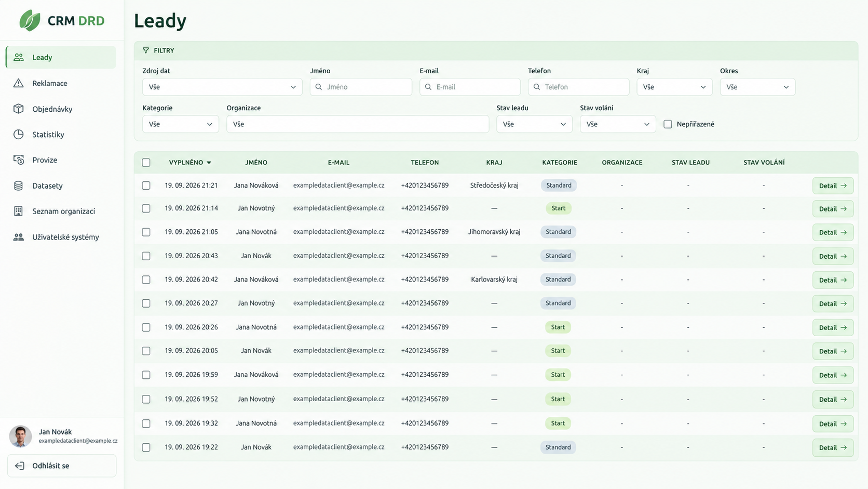Click the CRM DRD leaf logo
The image size is (868, 489).
coord(30,20)
